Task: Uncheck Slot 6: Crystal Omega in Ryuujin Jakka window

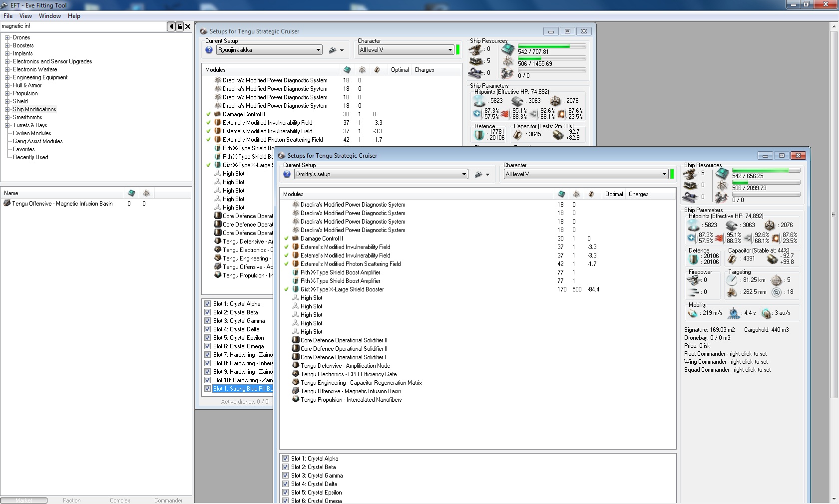Action: (207, 346)
